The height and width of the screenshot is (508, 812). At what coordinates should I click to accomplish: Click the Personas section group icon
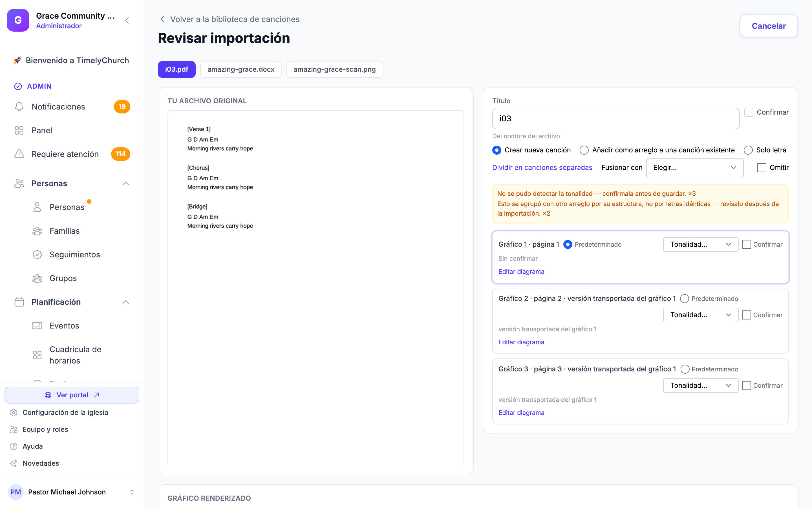19,183
